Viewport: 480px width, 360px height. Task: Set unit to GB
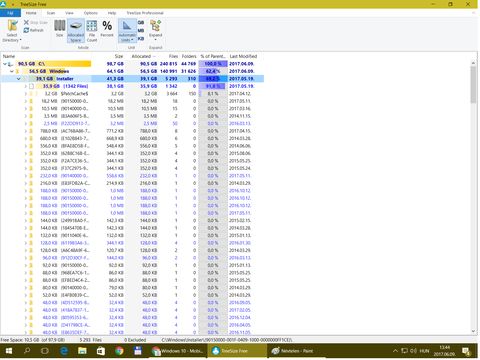pyautogui.click(x=141, y=23)
